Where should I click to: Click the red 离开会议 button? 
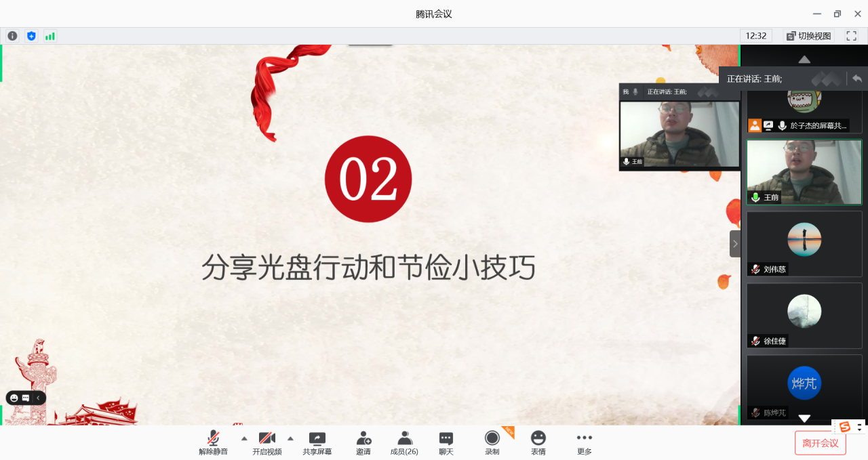(820, 443)
